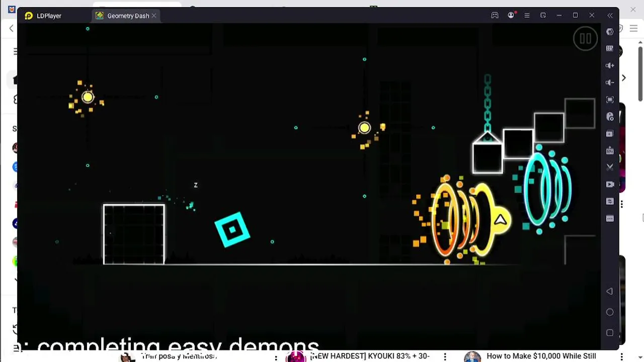644x362 pixels.
Task: Open the LDPlayer gamepad settings icon
Action: coord(495,16)
